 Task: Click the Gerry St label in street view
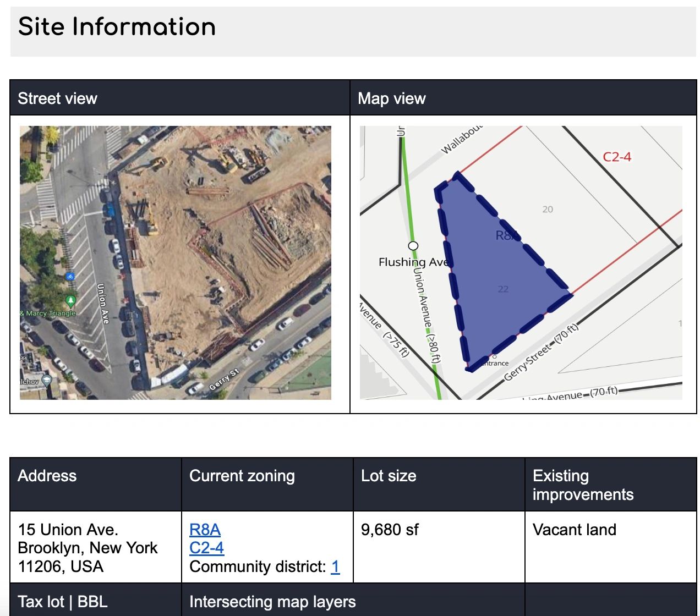224,380
